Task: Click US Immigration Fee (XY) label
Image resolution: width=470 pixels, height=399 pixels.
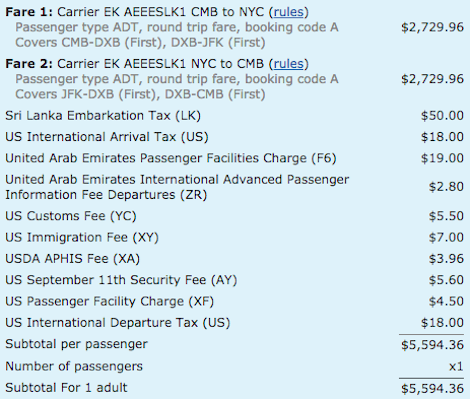Action: tap(82, 237)
